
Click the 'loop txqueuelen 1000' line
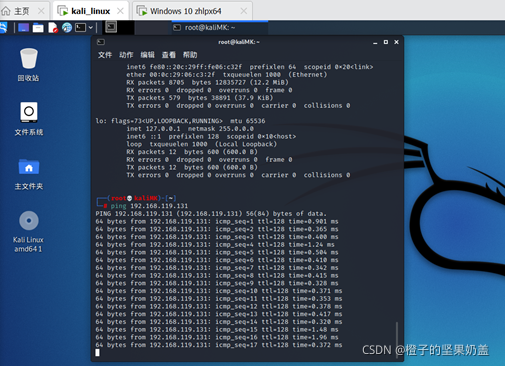(x=202, y=144)
